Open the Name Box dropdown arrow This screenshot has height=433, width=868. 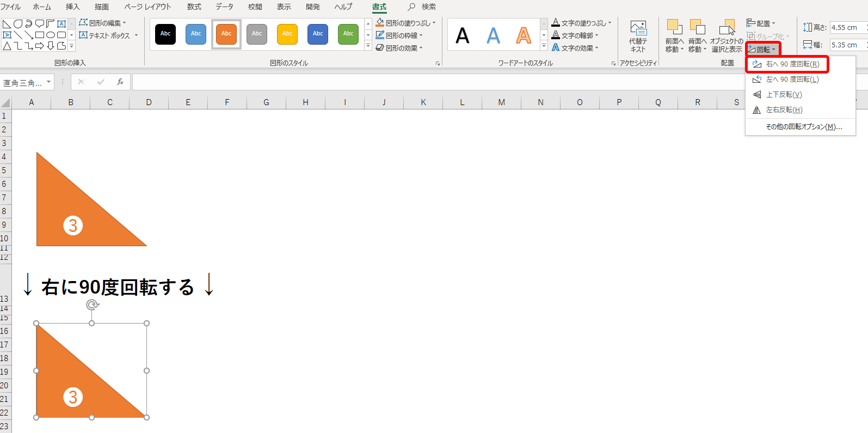pos(49,82)
